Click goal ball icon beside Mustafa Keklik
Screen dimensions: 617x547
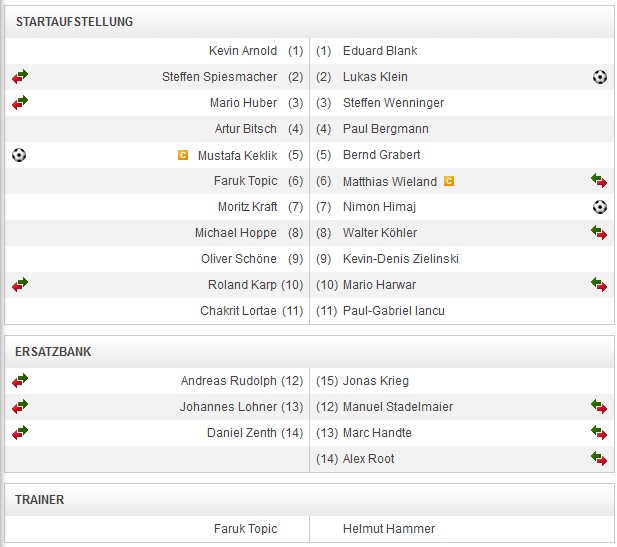pos(19,155)
